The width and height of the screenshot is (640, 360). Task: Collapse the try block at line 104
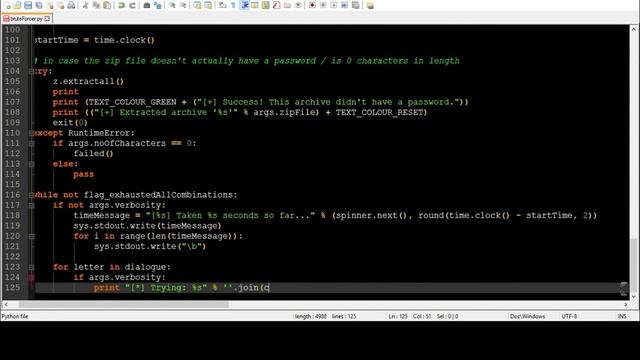[31, 71]
